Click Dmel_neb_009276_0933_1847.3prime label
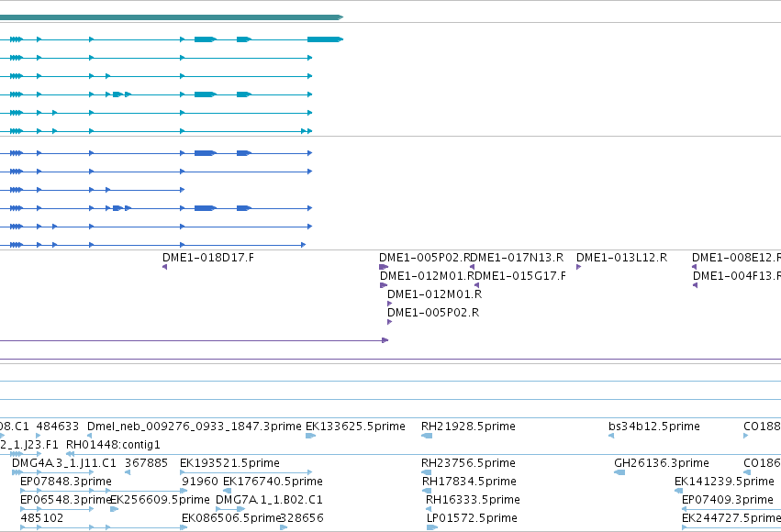Screen dimensions: 781x532 click(x=195, y=427)
